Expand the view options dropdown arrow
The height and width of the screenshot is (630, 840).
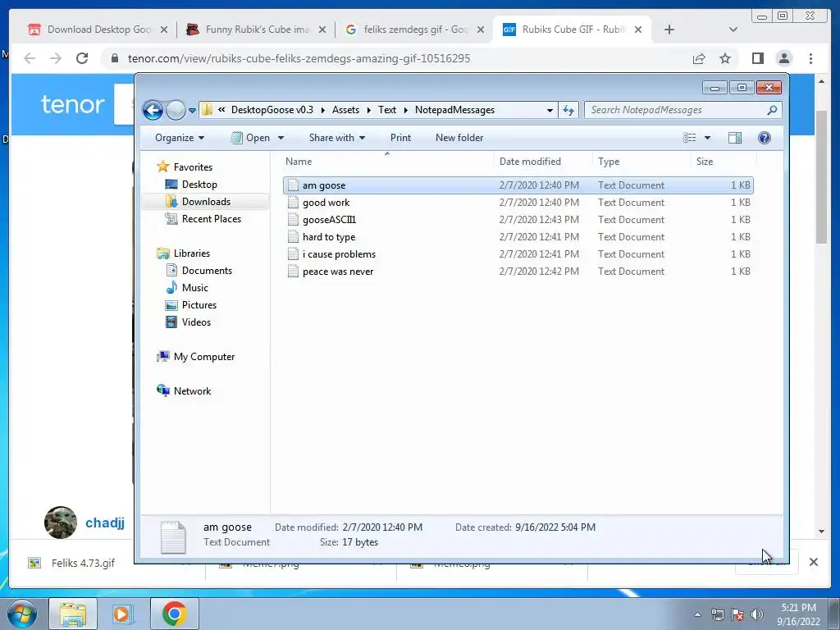coord(707,138)
